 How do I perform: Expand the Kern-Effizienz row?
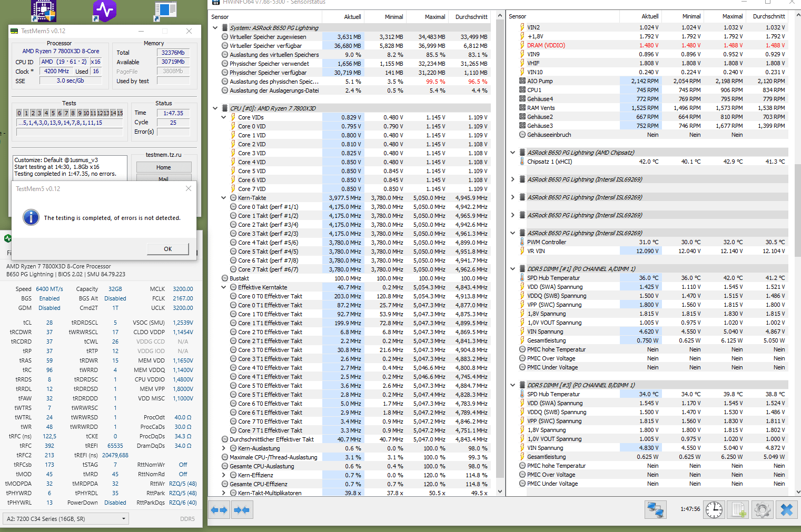[x=224, y=475]
